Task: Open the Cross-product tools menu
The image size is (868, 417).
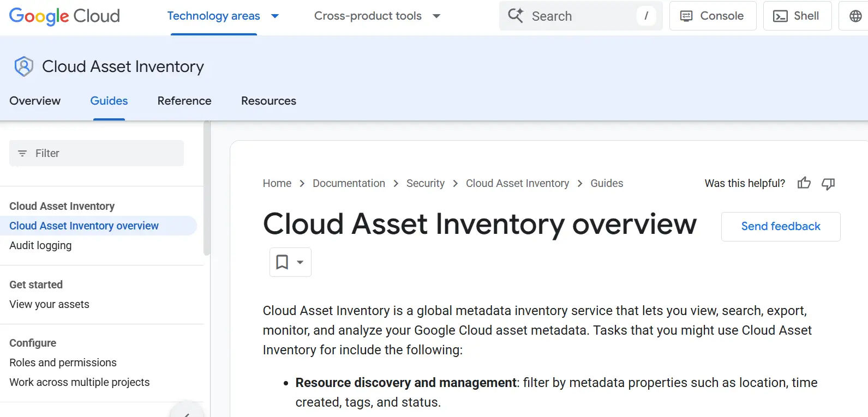Action: point(368,16)
